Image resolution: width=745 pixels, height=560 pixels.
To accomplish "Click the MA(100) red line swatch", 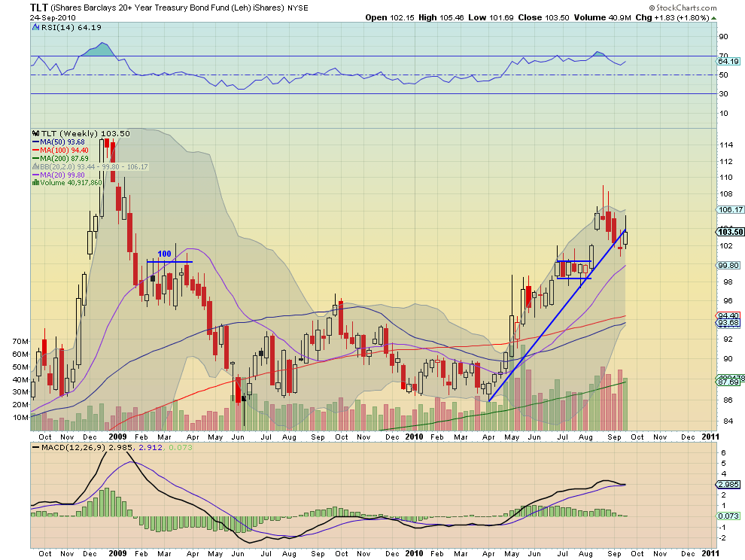I will coord(35,151).
